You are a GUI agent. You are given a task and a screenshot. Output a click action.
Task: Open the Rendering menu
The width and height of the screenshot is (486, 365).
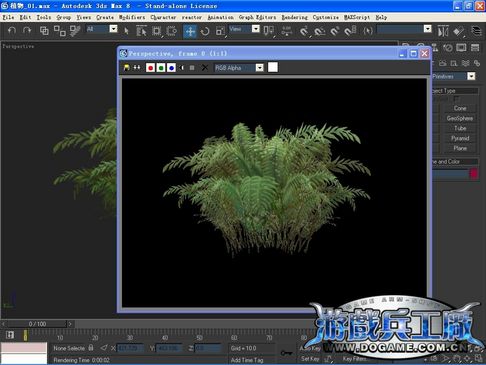[295, 17]
